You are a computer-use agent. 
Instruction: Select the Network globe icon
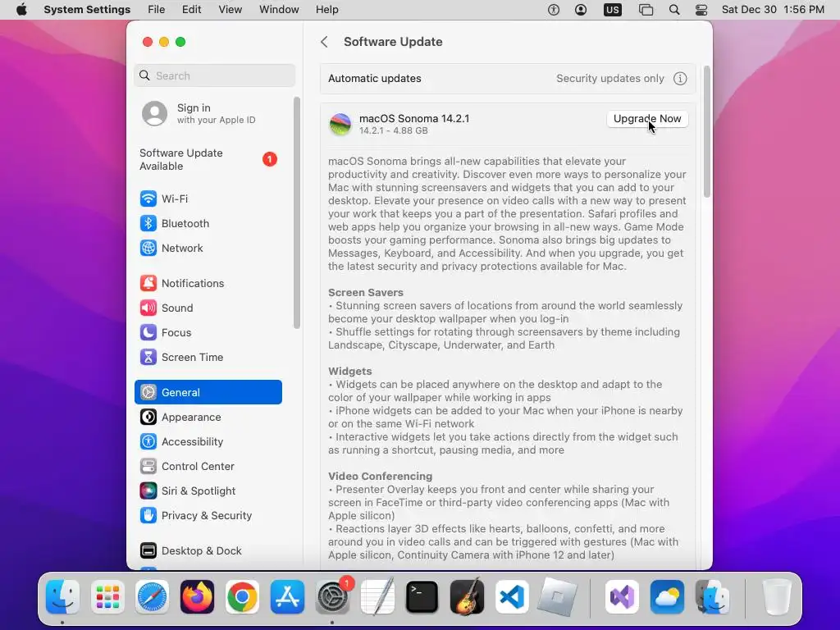(148, 248)
